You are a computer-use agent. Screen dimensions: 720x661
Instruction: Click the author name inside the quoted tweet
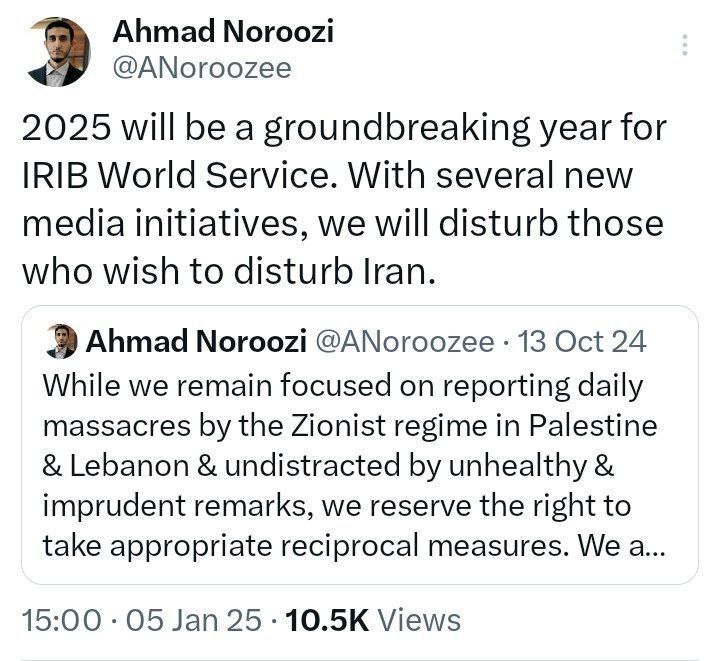(196, 343)
